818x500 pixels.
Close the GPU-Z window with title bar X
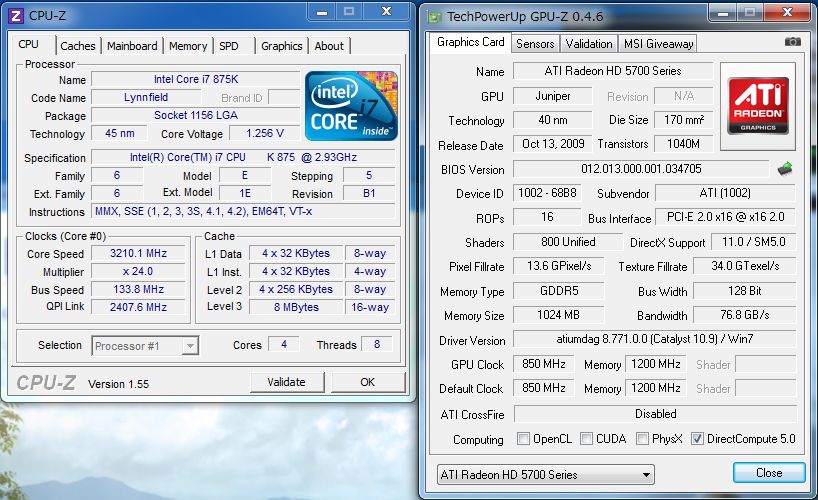tap(787, 13)
